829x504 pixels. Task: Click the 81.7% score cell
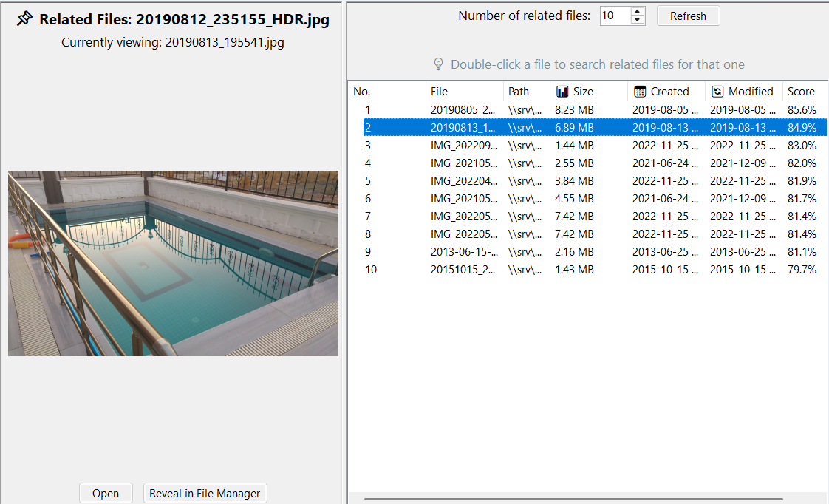[x=802, y=198]
